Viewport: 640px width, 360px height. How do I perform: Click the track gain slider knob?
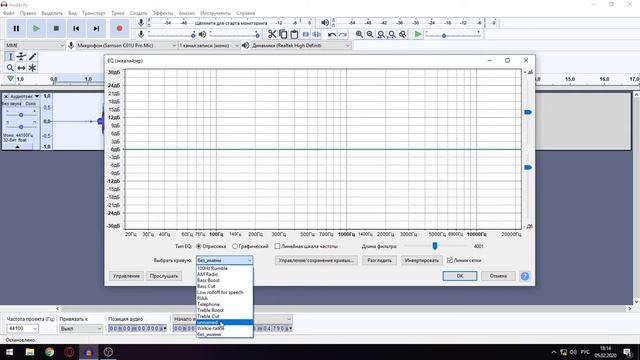point(21,115)
